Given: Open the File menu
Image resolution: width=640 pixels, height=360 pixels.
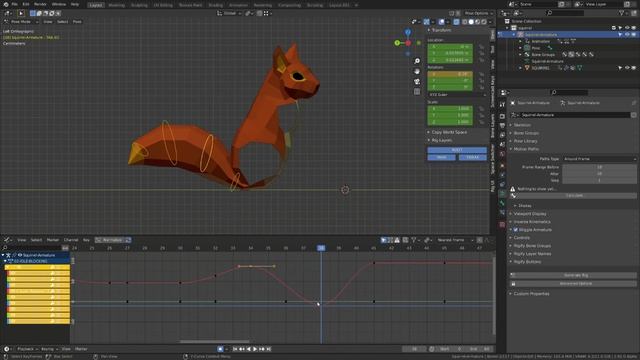Looking at the screenshot, I should [14, 4].
